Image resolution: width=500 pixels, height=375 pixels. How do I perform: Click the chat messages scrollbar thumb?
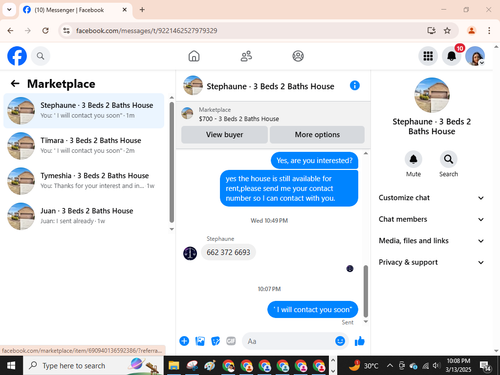point(366,291)
